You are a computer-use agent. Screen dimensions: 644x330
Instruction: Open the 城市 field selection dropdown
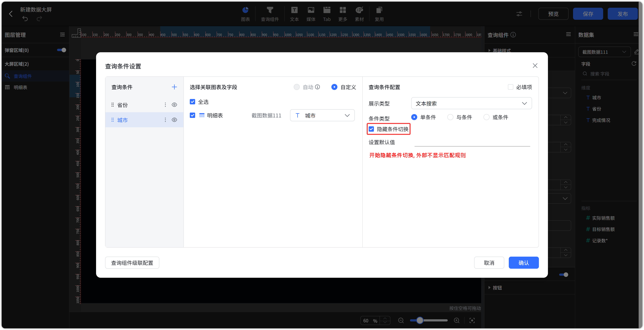[x=322, y=115]
